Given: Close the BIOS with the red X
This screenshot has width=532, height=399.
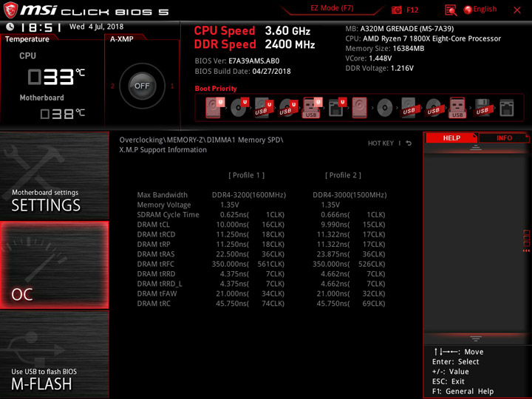Looking at the screenshot, I should 517,10.
